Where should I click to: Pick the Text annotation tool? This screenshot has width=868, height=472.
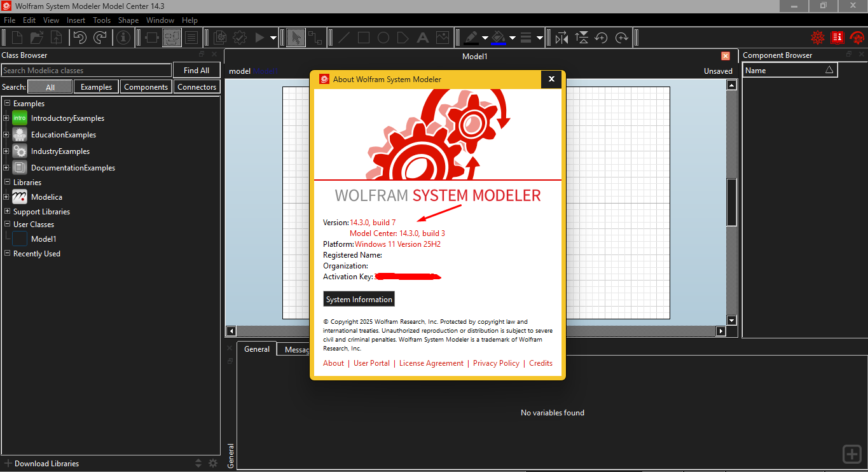pyautogui.click(x=422, y=38)
